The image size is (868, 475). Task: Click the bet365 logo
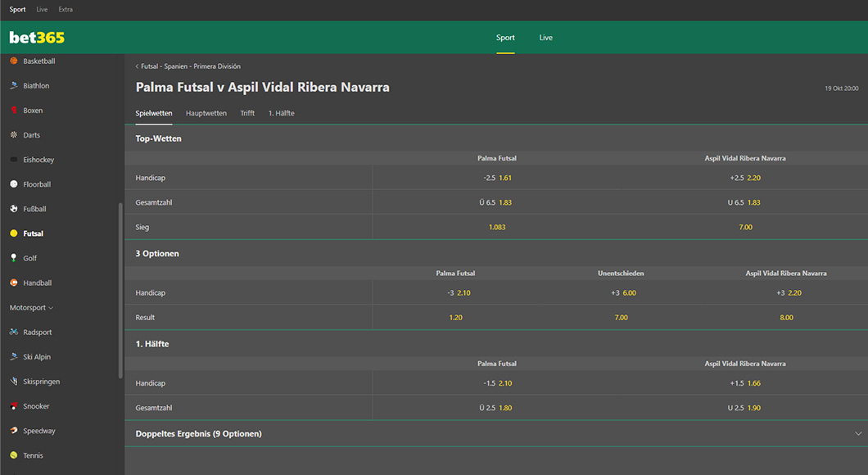tap(37, 37)
